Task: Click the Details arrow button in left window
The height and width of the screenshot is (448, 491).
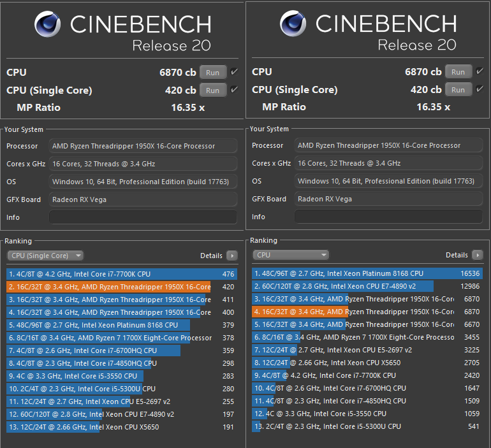Action: (232, 256)
